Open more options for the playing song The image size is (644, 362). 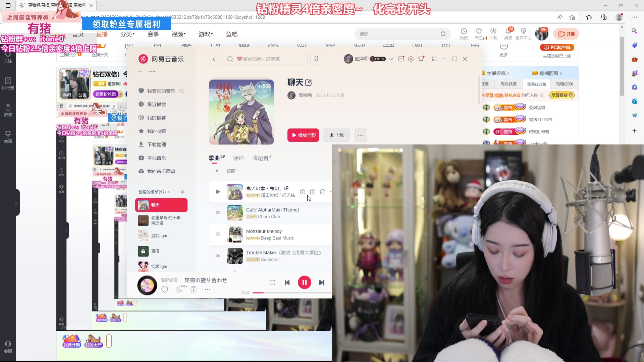(208, 290)
